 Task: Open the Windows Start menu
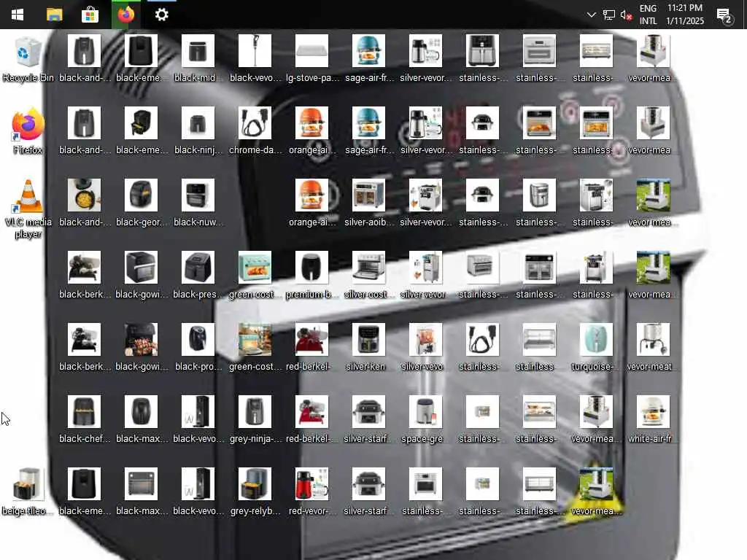point(18,15)
